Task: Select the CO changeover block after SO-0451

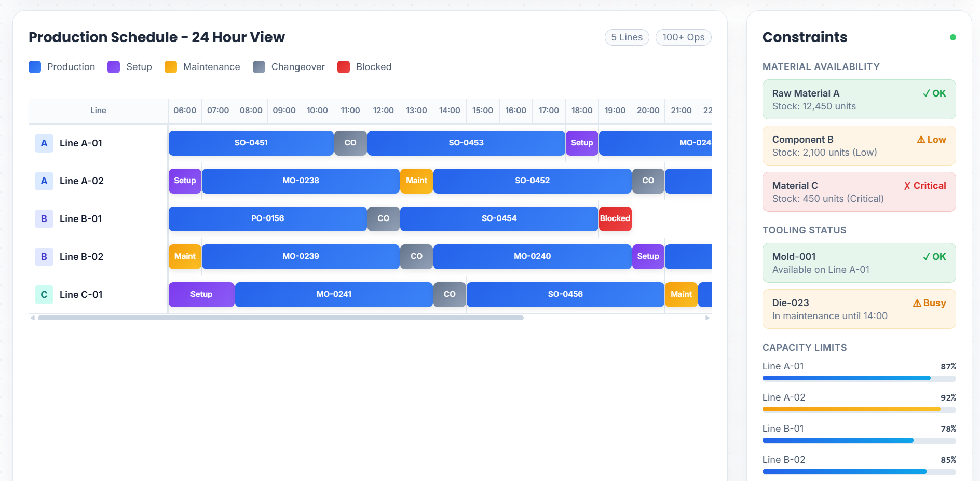Action: pyautogui.click(x=350, y=143)
